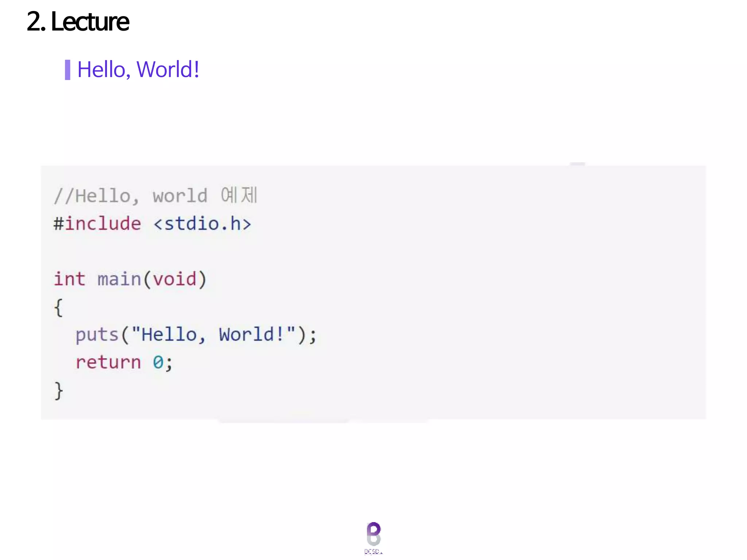Click the "puts" function call
This screenshot has width=747, height=560.
coord(97,335)
